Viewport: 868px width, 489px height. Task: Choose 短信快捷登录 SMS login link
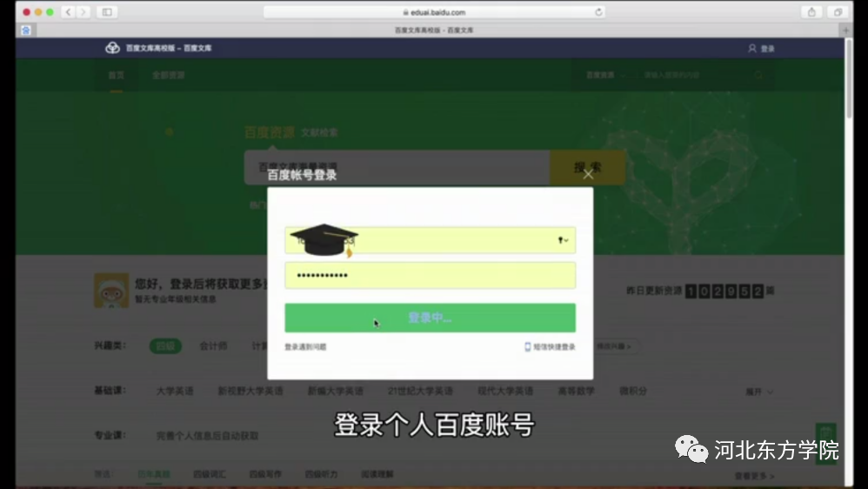[x=554, y=346]
